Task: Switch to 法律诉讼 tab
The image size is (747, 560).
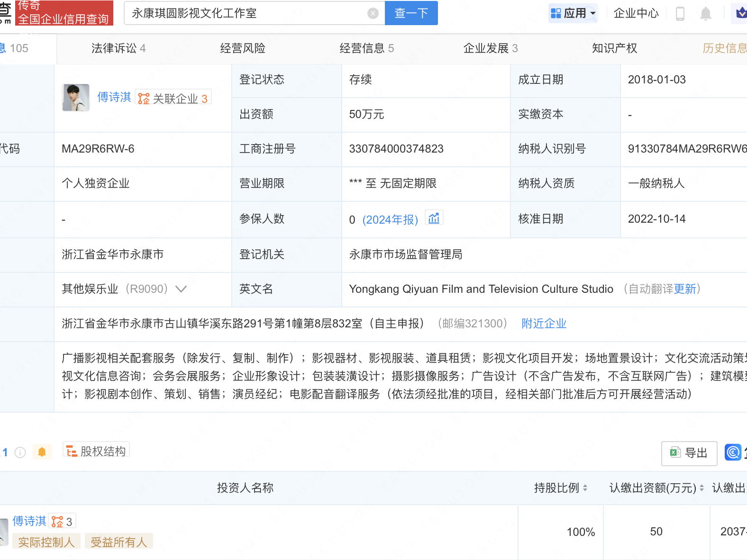Action: click(118, 48)
